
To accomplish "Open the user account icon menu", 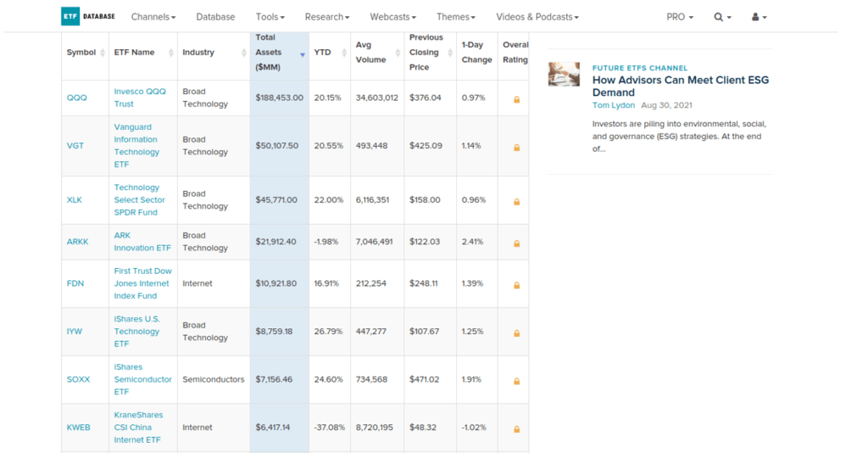I will click(759, 17).
